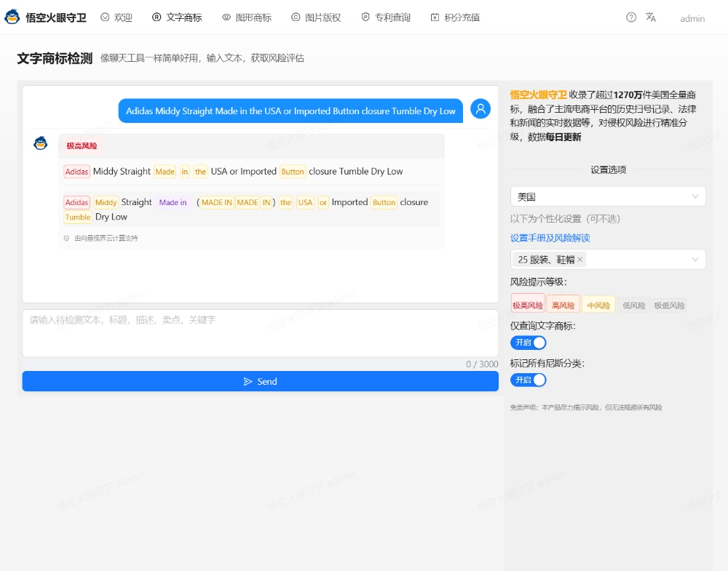Click red Adidas tag in first result line

(76, 172)
